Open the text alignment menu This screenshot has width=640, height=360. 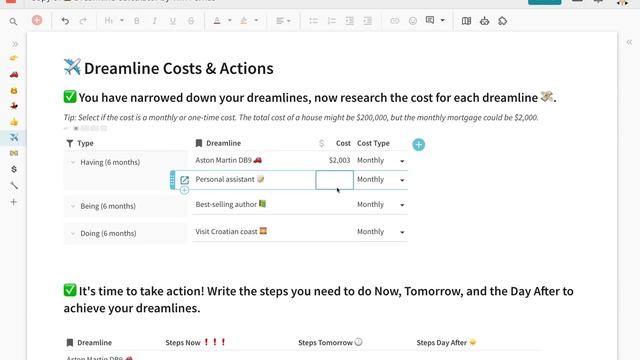tap(283, 21)
